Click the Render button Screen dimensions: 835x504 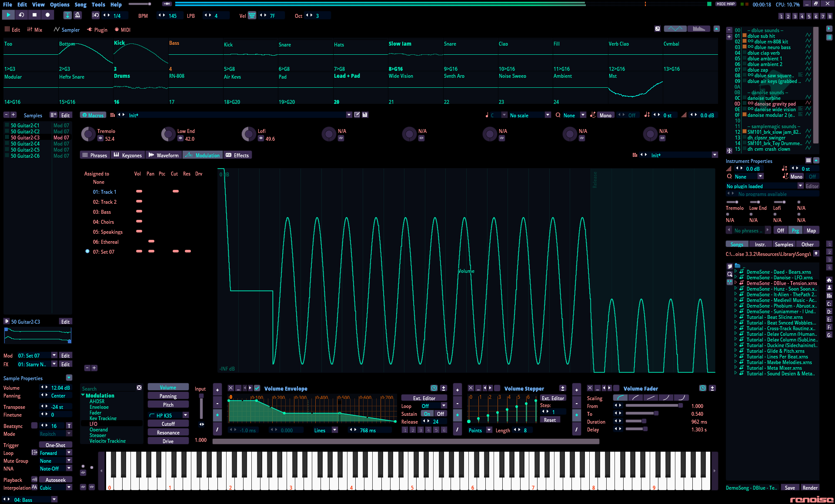click(810, 487)
